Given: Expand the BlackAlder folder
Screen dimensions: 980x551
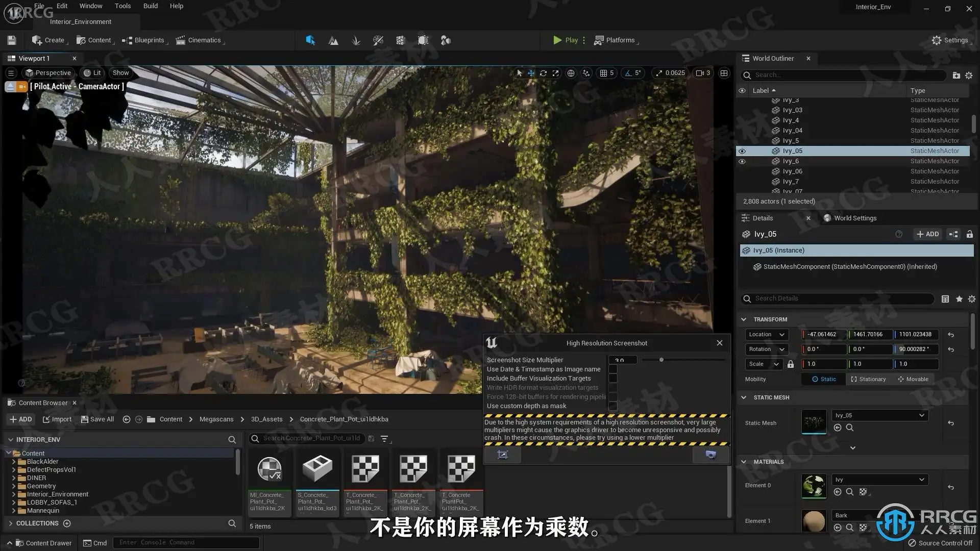Looking at the screenshot, I should 14,462.
